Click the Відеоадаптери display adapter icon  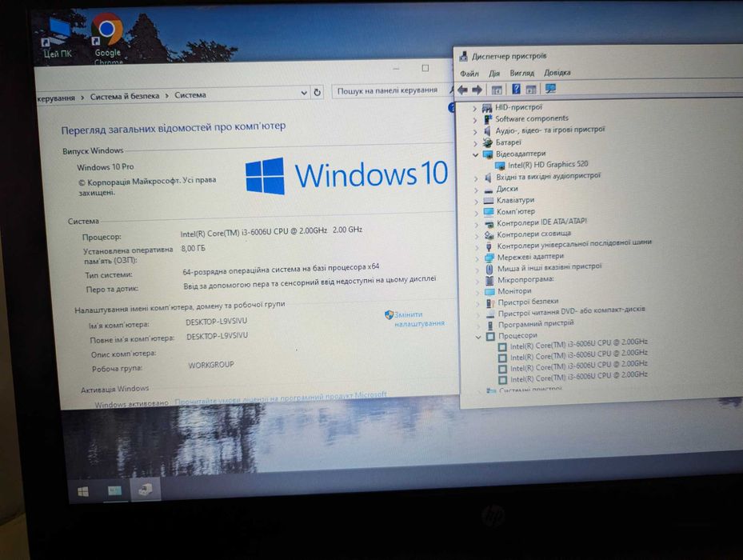pos(488,154)
